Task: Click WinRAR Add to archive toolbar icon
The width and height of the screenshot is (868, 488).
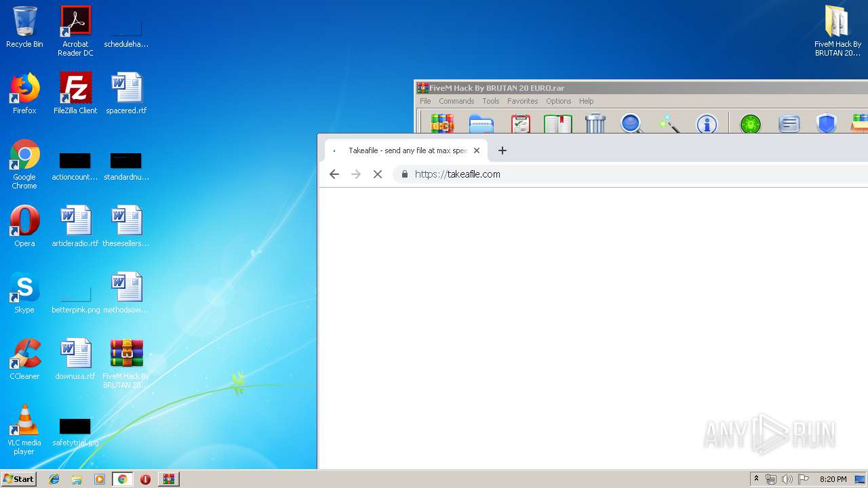Action: click(442, 124)
